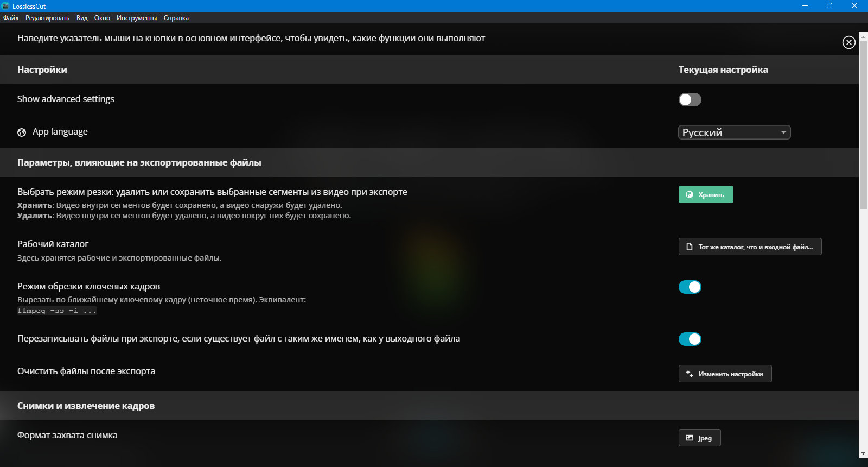Restore down the LosslessCut window
Screen dimensions: 868x467
[829, 6]
